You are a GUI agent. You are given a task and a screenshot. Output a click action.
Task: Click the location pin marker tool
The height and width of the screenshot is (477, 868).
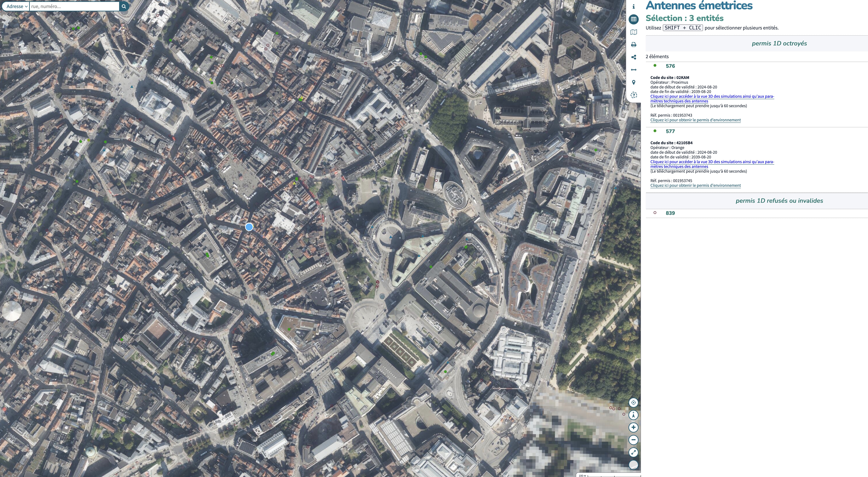coord(634,83)
